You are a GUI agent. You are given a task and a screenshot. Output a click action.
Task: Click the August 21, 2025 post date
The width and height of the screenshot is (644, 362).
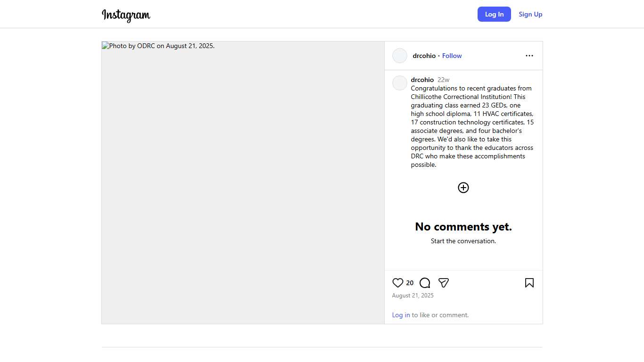(413, 296)
